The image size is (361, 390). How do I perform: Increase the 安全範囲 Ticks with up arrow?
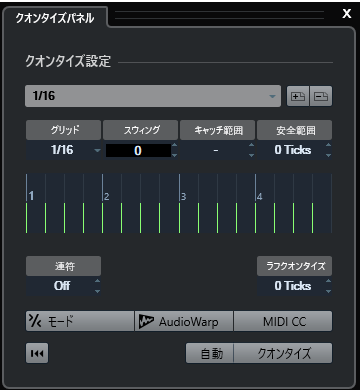(x=328, y=145)
